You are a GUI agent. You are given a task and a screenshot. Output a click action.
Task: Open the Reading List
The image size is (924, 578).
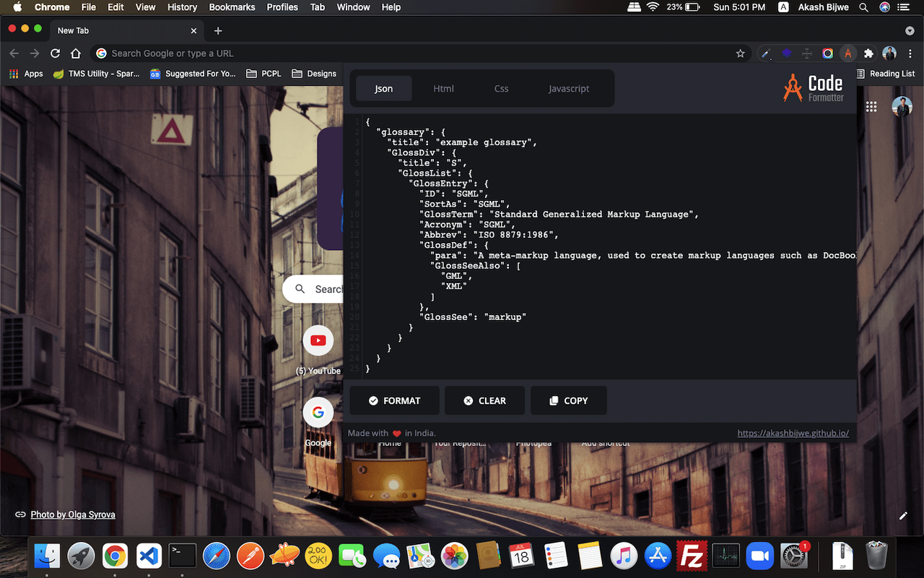[x=886, y=73]
